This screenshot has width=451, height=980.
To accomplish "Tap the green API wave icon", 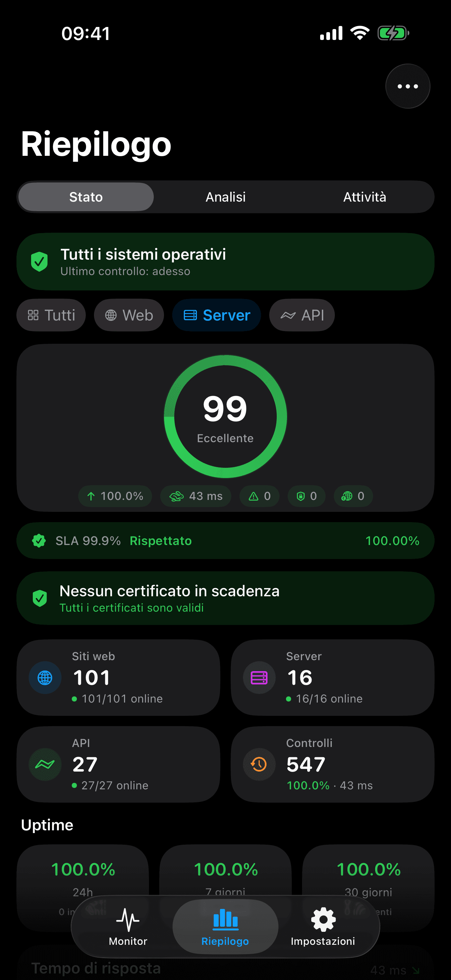I will pos(45,764).
